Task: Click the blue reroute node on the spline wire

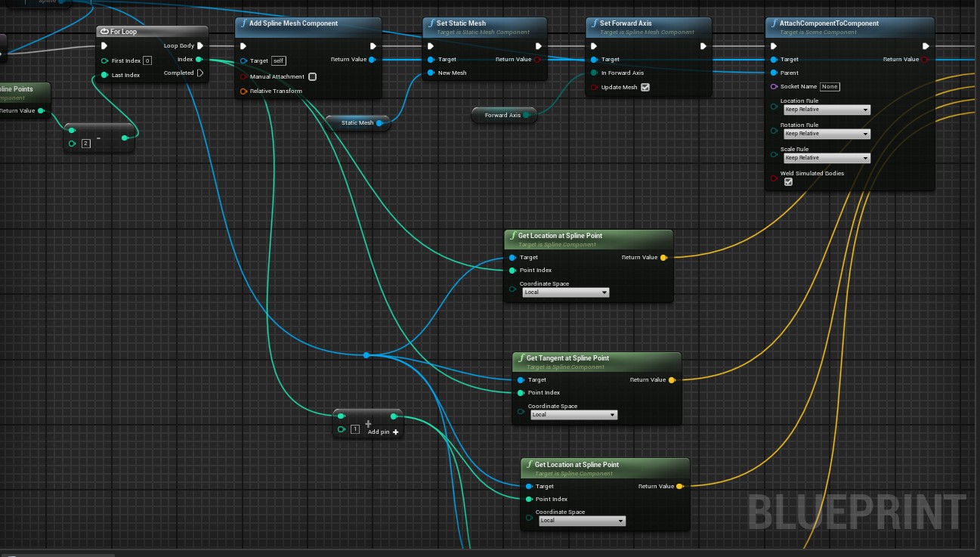Action: click(366, 355)
